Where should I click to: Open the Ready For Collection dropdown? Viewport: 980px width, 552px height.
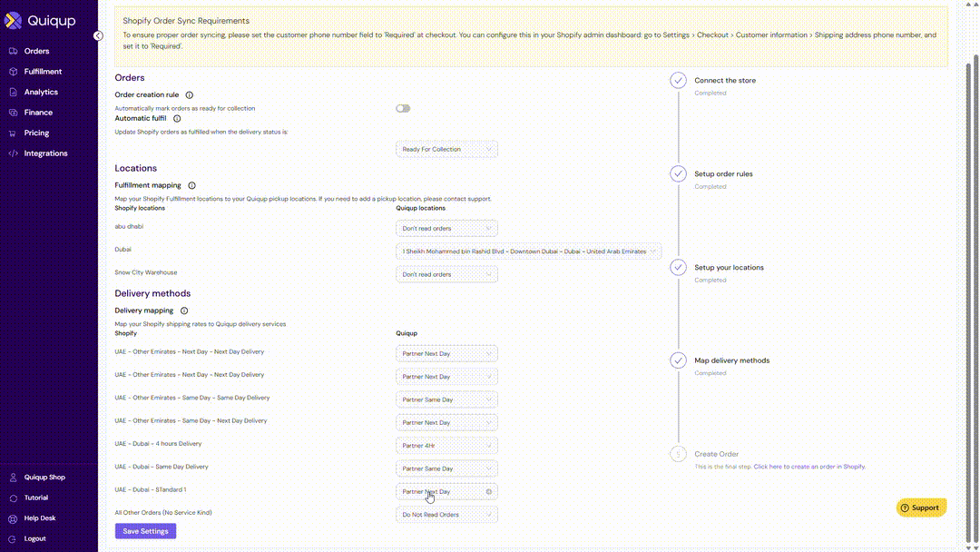pyautogui.click(x=446, y=150)
